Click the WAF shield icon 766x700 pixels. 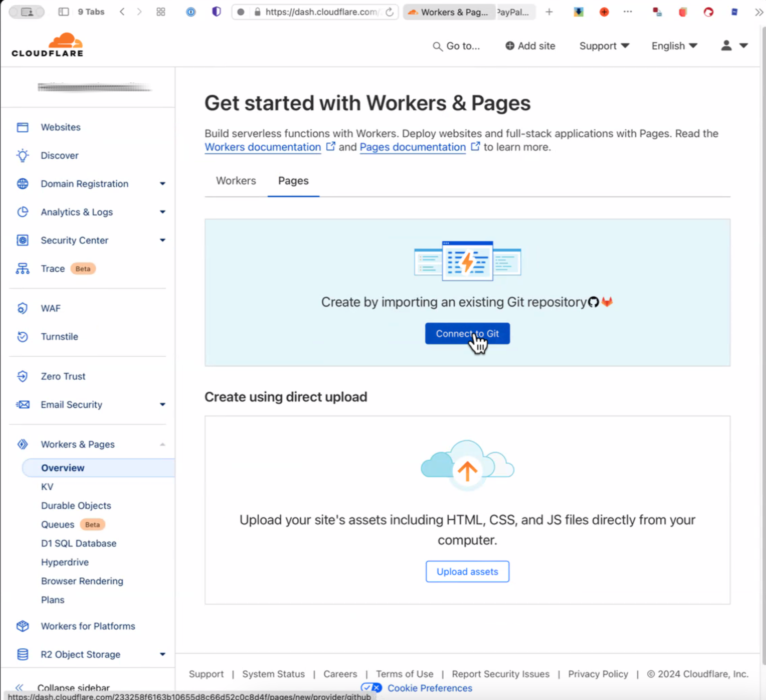pyautogui.click(x=23, y=308)
